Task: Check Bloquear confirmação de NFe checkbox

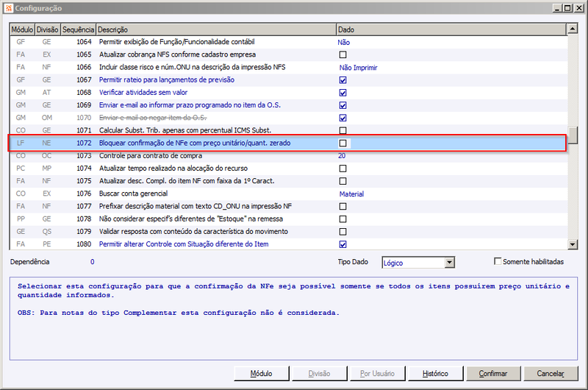Action: pyautogui.click(x=343, y=143)
